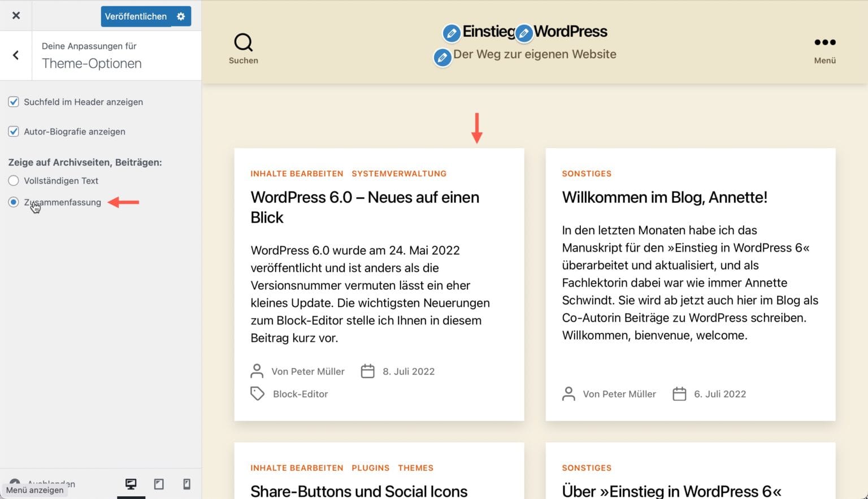Viewport: 868px width, 499px height.
Task: Click the Veröffentlichen button
Action: coord(136,16)
